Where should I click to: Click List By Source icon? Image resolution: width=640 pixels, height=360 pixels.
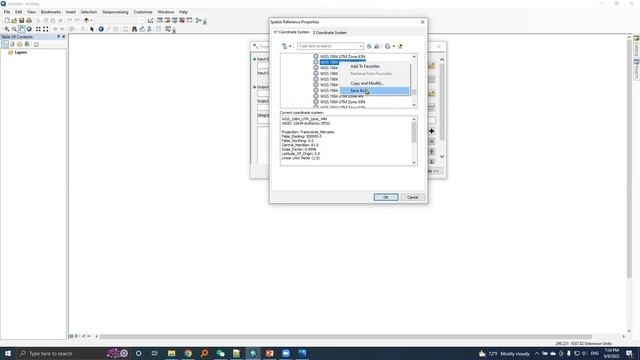(12, 44)
